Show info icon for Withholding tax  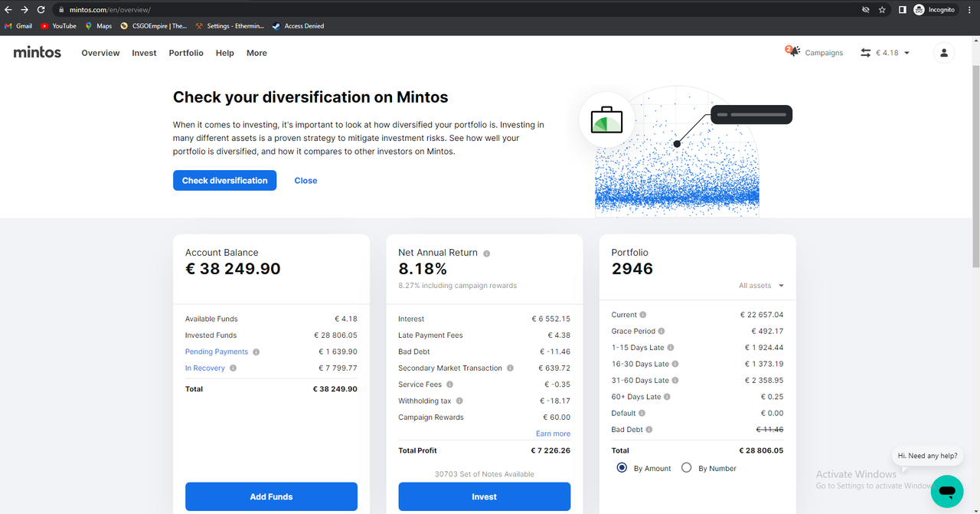click(x=460, y=401)
